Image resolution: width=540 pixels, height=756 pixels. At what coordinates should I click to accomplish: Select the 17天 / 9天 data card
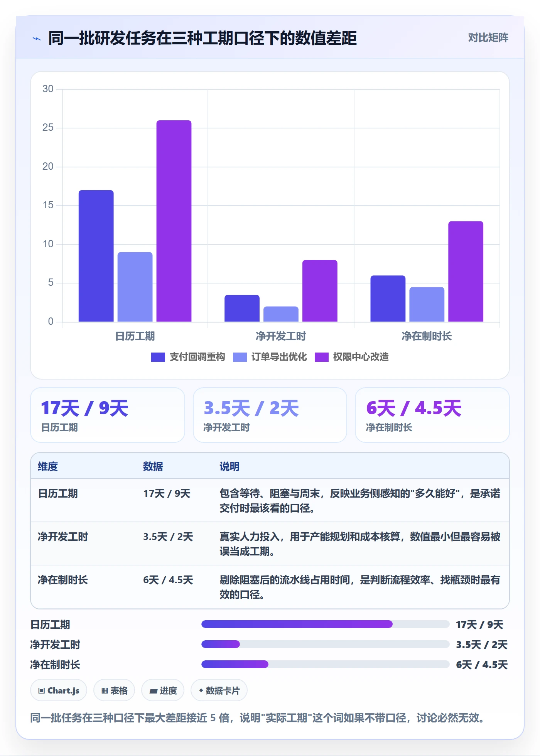pos(108,415)
